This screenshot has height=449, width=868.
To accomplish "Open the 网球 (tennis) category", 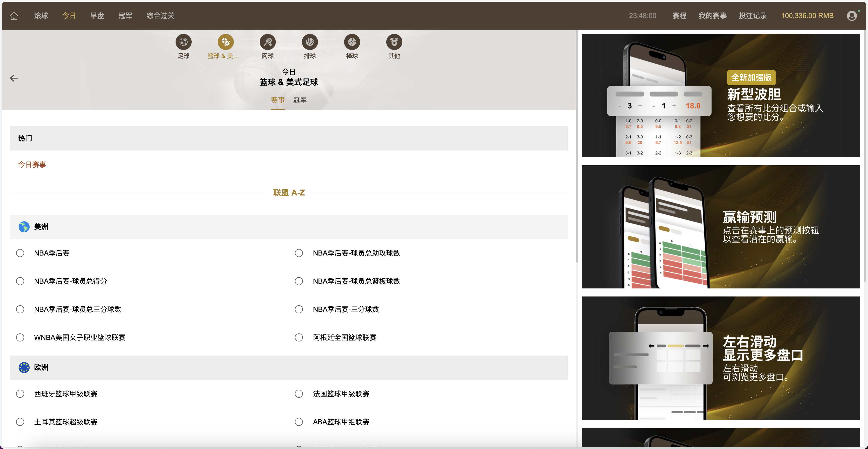I will pos(267,42).
